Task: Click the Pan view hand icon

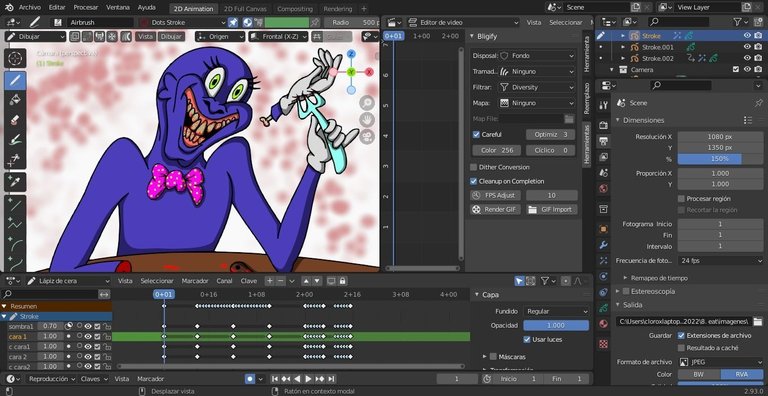Action: click(x=367, y=120)
